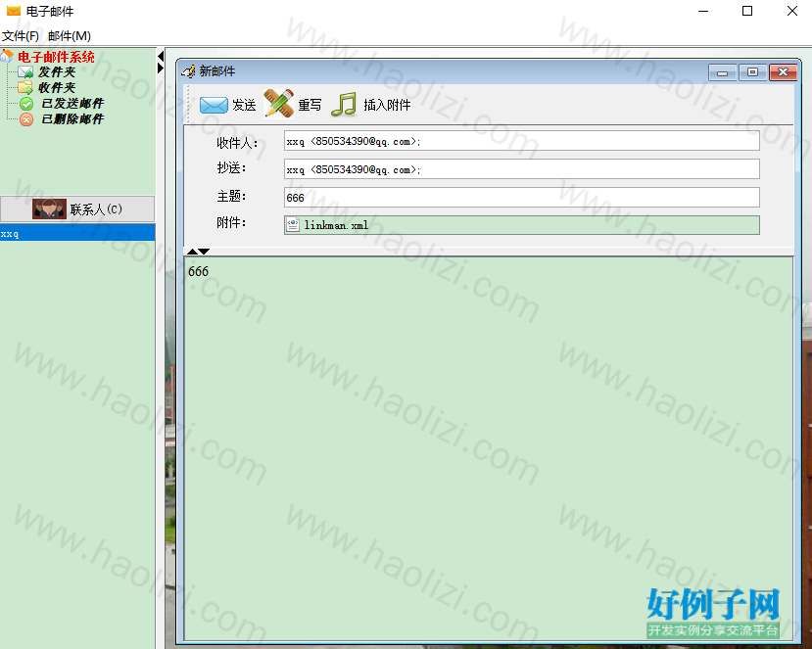Image resolution: width=812 pixels, height=649 pixels.
Task: Select the linkman.xml attachment
Action: [521, 225]
